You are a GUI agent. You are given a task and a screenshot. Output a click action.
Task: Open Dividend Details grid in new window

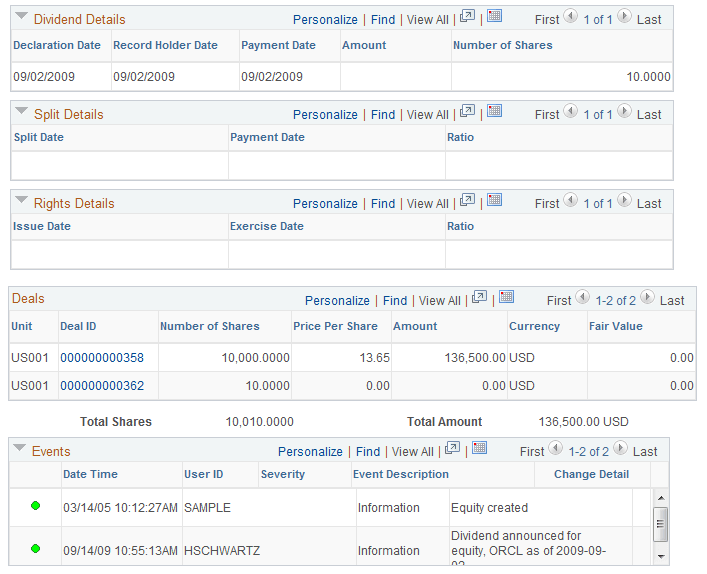467,16
